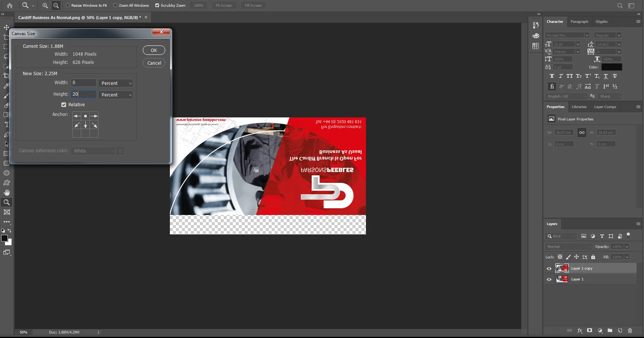Open the Width units Percent dropdown
644x338 pixels.
pos(116,83)
